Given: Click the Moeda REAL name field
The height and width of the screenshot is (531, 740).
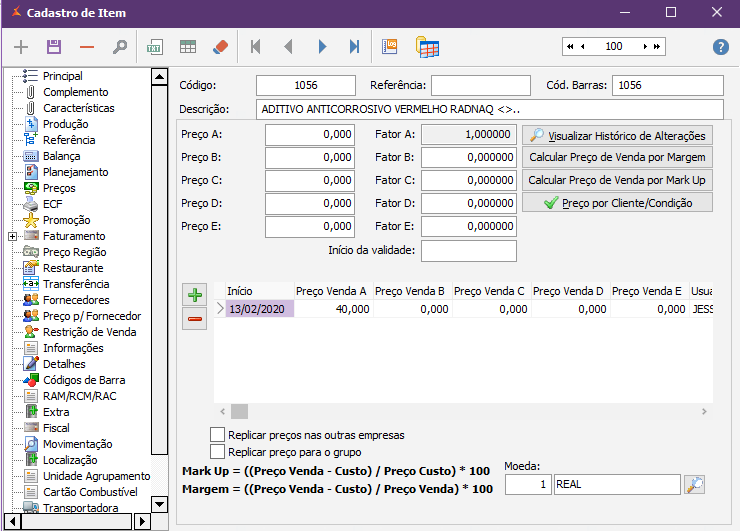Looking at the screenshot, I should point(617,484).
